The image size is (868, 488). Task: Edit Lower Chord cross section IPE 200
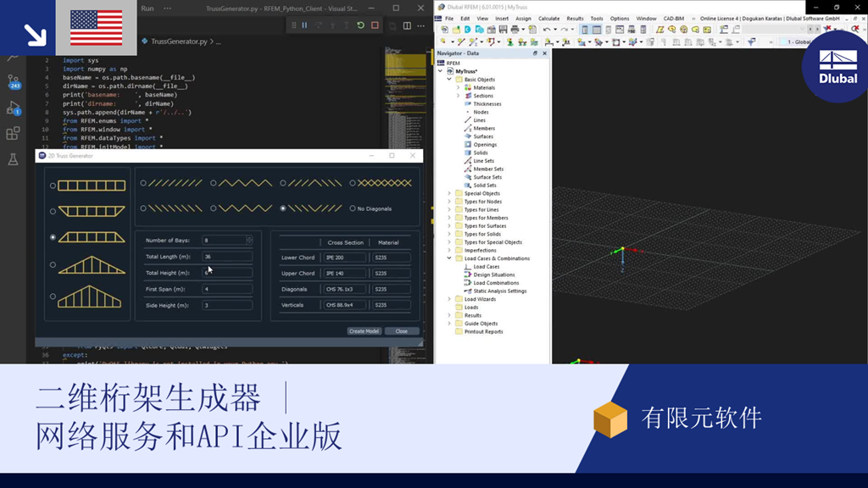tap(345, 258)
